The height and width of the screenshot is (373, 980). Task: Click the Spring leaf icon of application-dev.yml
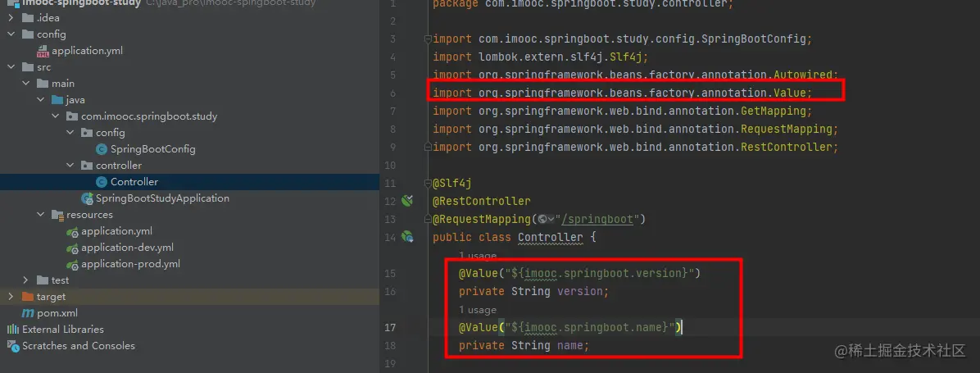pyautogui.click(x=72, y=248)
